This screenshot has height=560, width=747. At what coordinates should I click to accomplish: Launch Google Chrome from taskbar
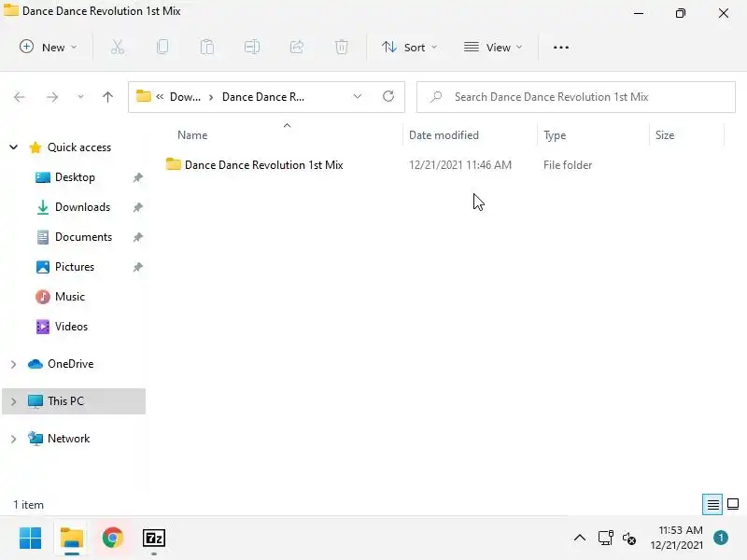(x=113, y=539)
